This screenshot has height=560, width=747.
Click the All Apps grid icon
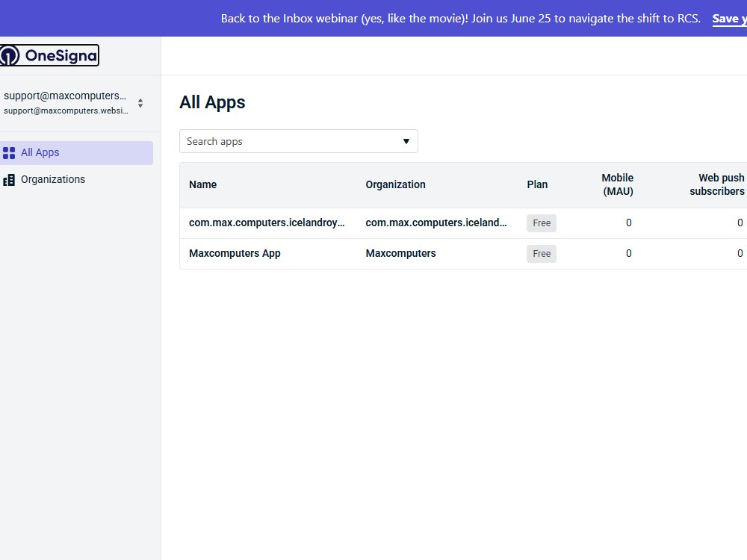8,153
